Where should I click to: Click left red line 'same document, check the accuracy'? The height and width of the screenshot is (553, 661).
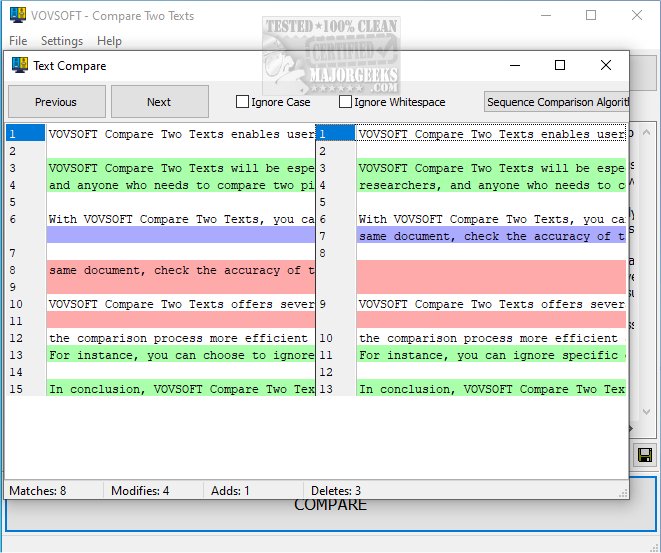tap(181, 270)
